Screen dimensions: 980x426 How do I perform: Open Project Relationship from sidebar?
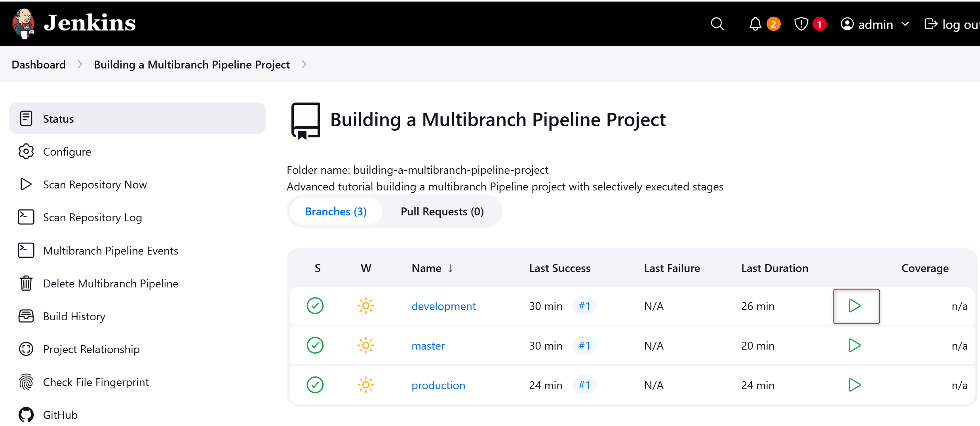[137, 349]
